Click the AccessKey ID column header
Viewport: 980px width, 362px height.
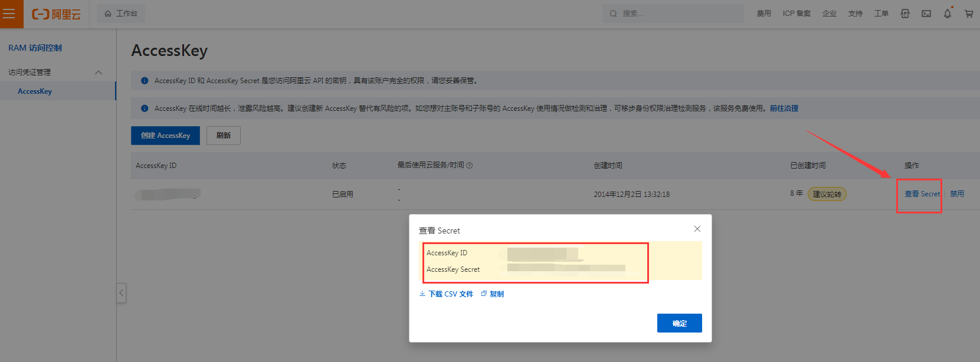coord(156,166)
